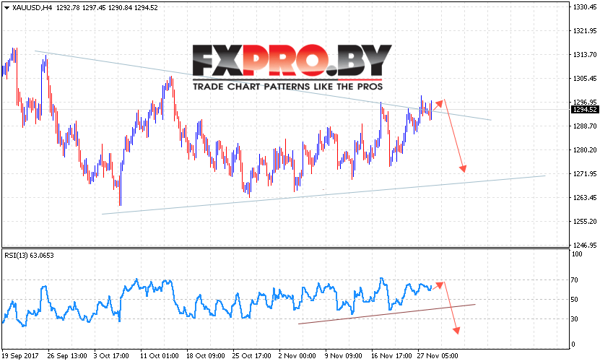The image size is (600, 364).
Task: Click the 1288.70 price scale value
Action: [x=585, y=126]
